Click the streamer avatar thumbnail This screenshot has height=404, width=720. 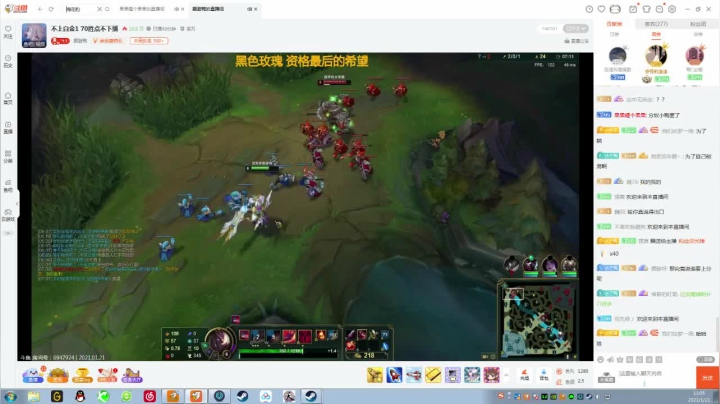34,35
